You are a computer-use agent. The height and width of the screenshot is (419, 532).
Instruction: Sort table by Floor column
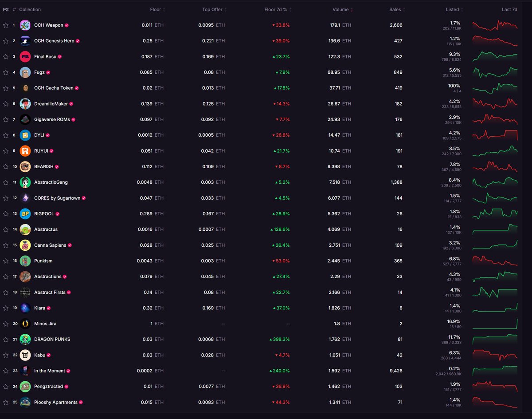(157, 9)
